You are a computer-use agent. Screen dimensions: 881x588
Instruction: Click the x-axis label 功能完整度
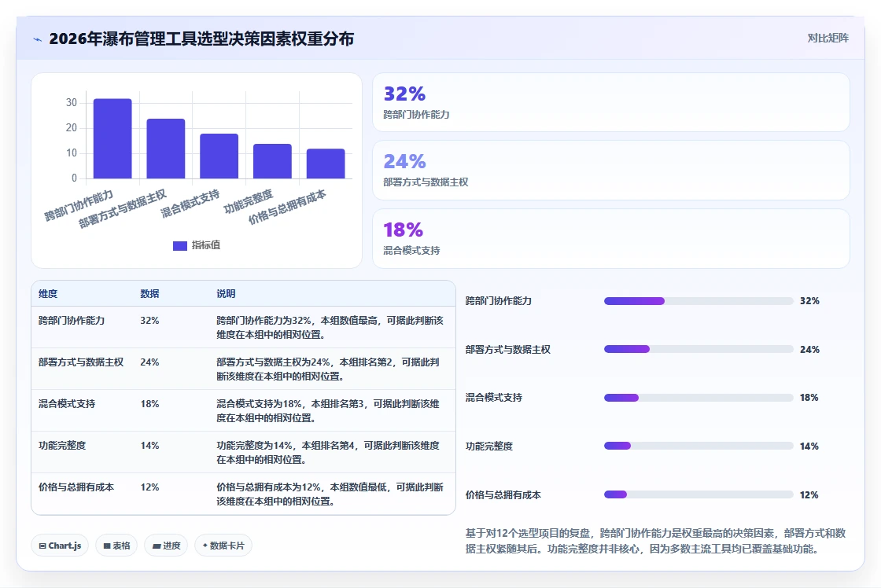[248, 201]
